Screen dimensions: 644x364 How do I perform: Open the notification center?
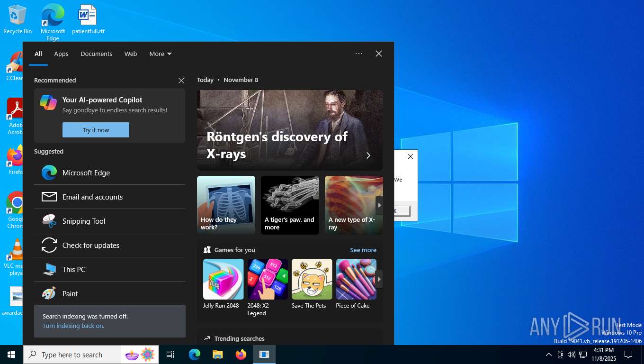628,355
